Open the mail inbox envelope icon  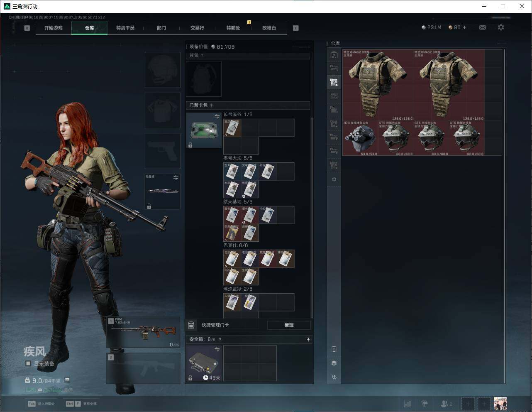483,27
